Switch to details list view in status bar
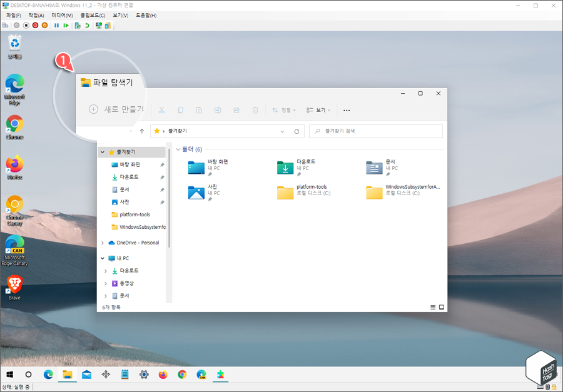Screen dimensions: 563x392 [x=432, y=307]
